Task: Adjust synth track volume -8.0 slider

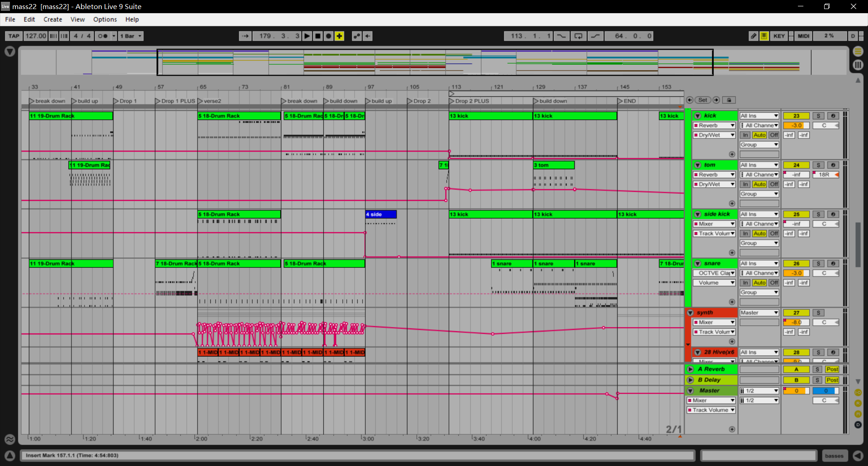Action: click(x=796, y=323)
